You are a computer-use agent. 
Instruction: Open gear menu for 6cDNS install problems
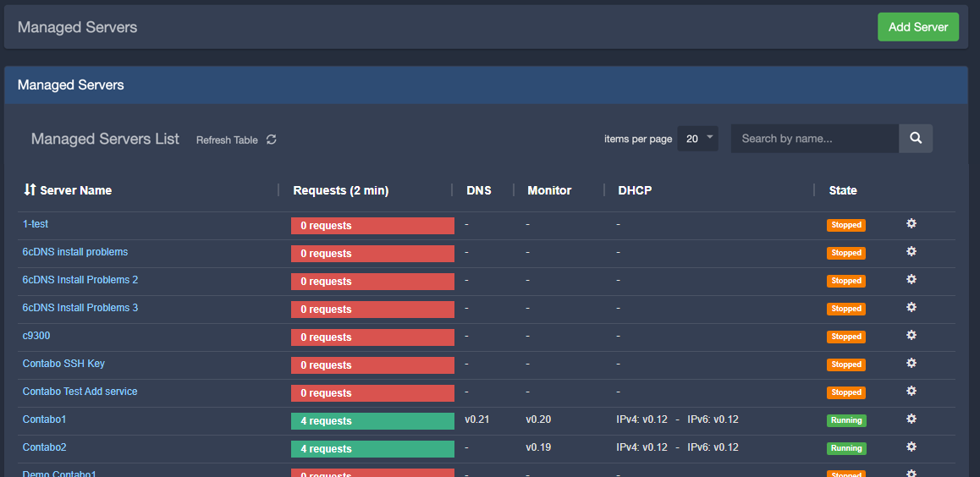[911, 252]
